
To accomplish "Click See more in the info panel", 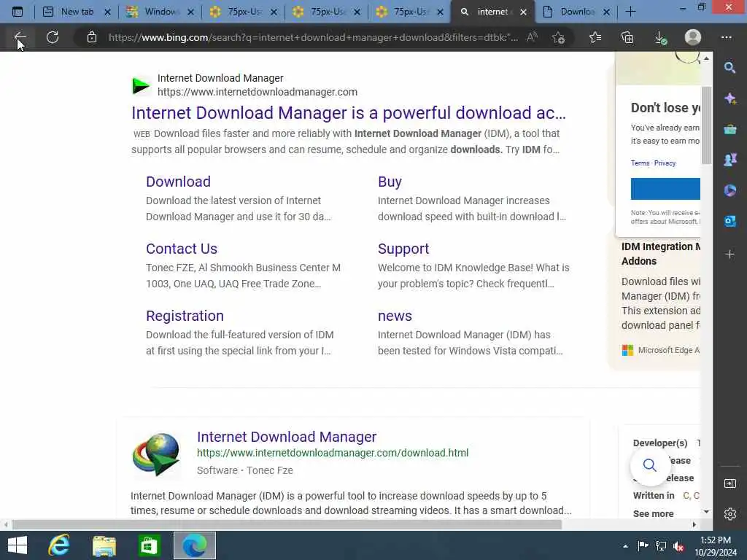I will click(x=653, y=514).
